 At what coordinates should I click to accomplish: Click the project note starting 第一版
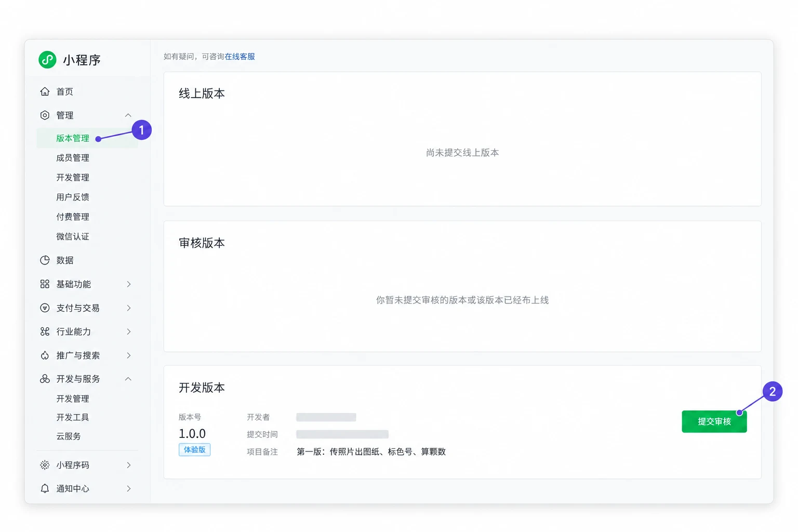click(371, 452)
